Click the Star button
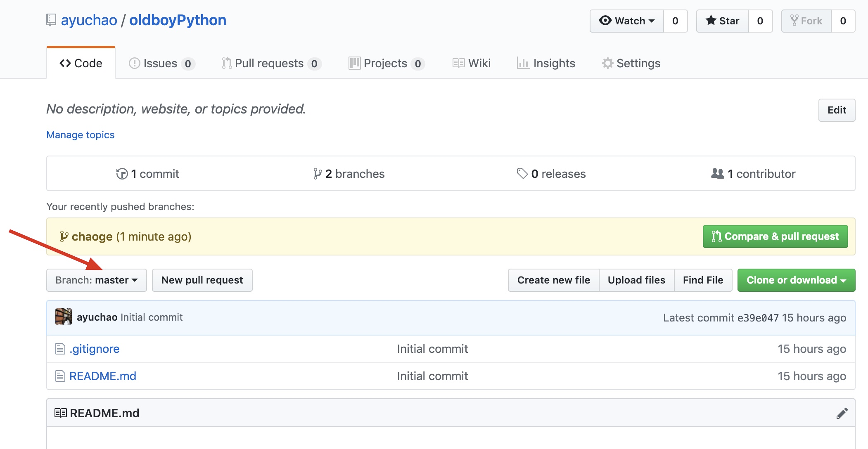 [723, 21]
